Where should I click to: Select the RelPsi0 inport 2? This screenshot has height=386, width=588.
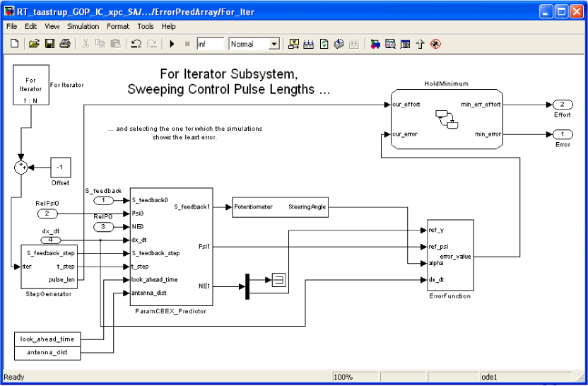(x=47, y=214)
